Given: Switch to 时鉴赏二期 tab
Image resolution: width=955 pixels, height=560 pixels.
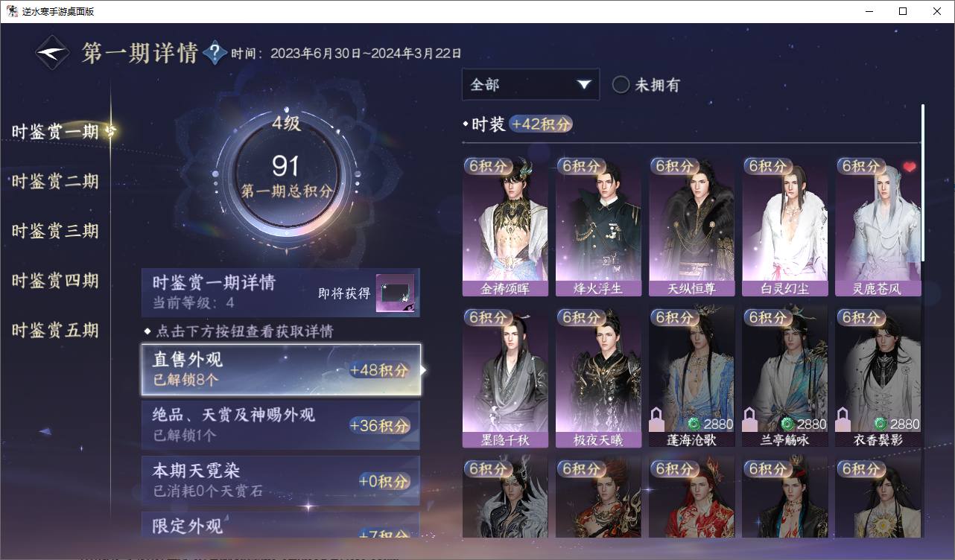Looking at the screenshot, I should tap(55, 182).
